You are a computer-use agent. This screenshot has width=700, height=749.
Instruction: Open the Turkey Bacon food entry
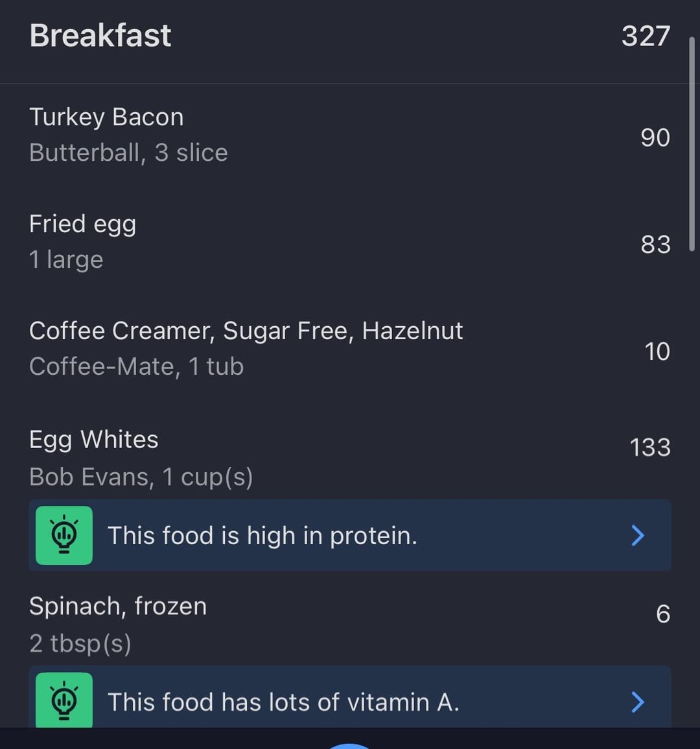click(350, 135)
